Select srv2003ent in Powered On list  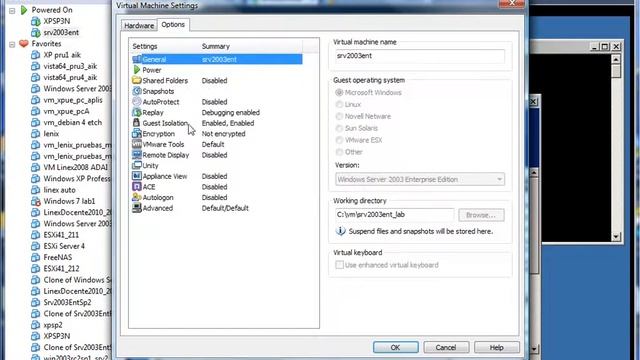(x=61, y=32)
